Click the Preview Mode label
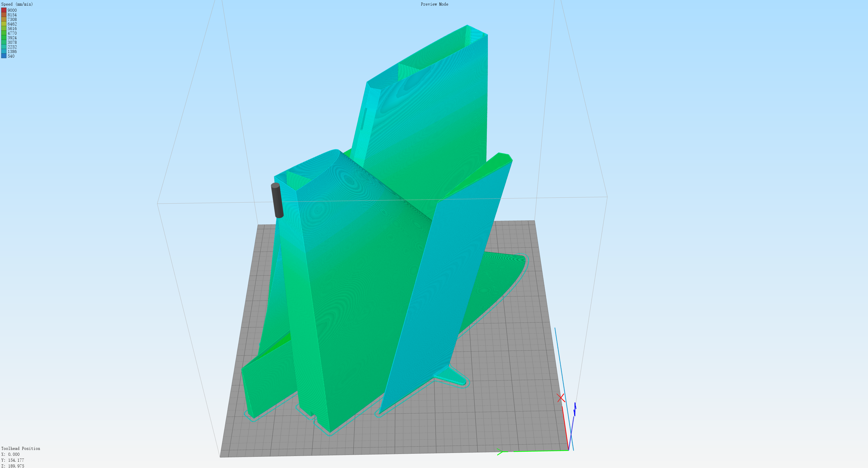Image resolution: width=868 pixels, height=468 pixels. tap(434, 4)
